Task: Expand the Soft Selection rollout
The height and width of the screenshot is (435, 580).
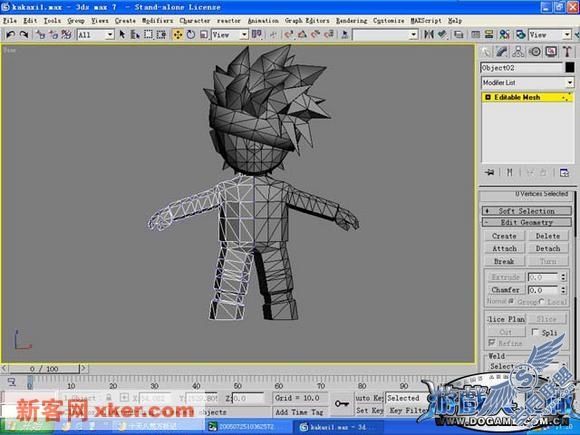Action: (526, 211)
